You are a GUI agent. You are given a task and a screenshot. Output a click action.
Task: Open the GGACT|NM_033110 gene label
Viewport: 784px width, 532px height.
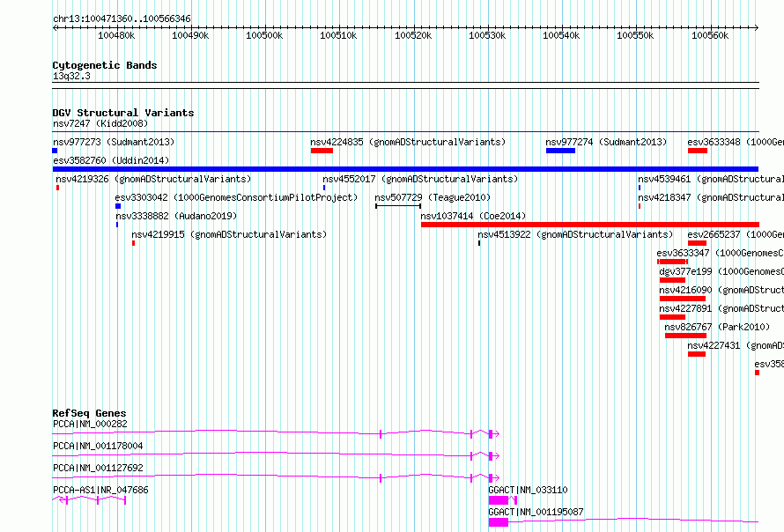pyautogui.click(x=528, y=490)
